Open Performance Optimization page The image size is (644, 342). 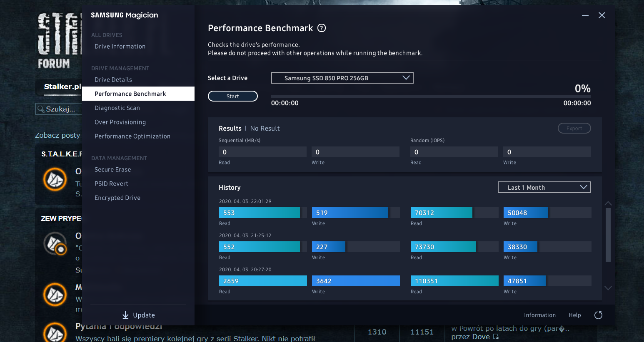pyautogui.click(x=132, y=136)
